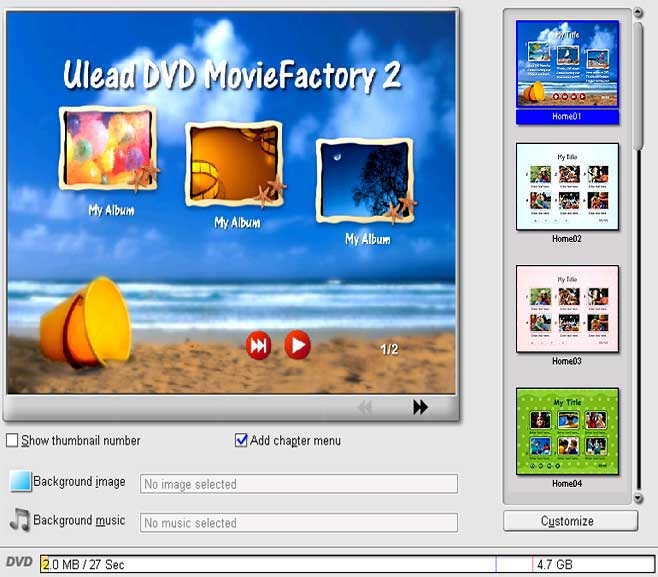Click the Home03 template name label

pos(567,361)
